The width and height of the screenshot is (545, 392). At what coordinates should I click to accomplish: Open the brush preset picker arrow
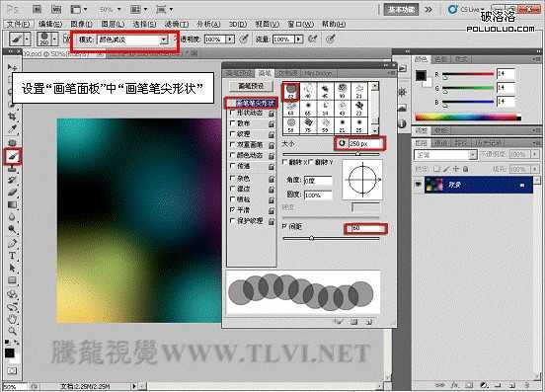tap(54, 39)
